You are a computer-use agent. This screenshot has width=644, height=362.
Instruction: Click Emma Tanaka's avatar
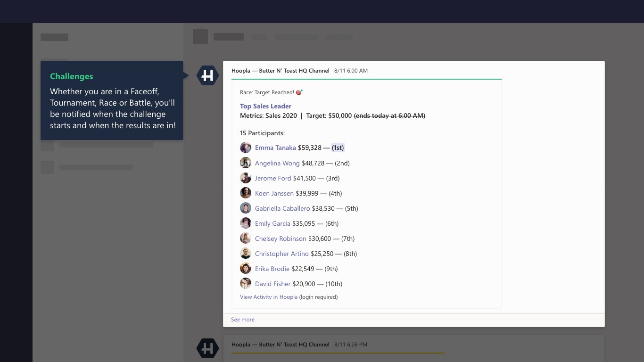pos(246,148)
